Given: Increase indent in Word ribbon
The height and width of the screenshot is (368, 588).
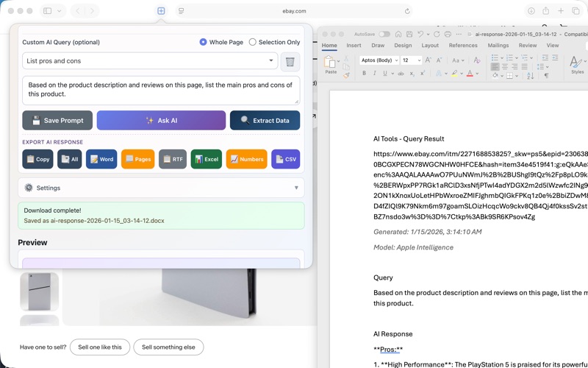Looking at the screenshot, I should click(x=555, y=57).
